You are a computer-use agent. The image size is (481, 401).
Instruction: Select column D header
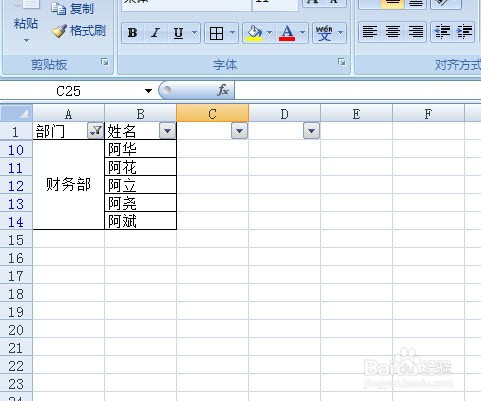coord(285,113)
